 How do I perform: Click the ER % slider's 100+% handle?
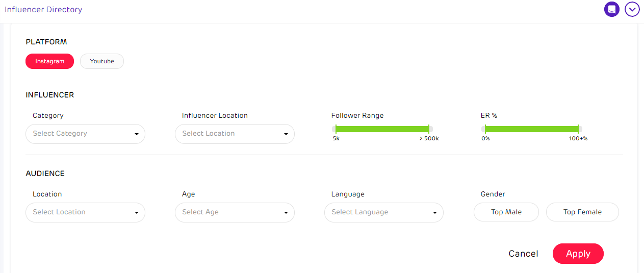pyautogui.click(x=578, y=129)
